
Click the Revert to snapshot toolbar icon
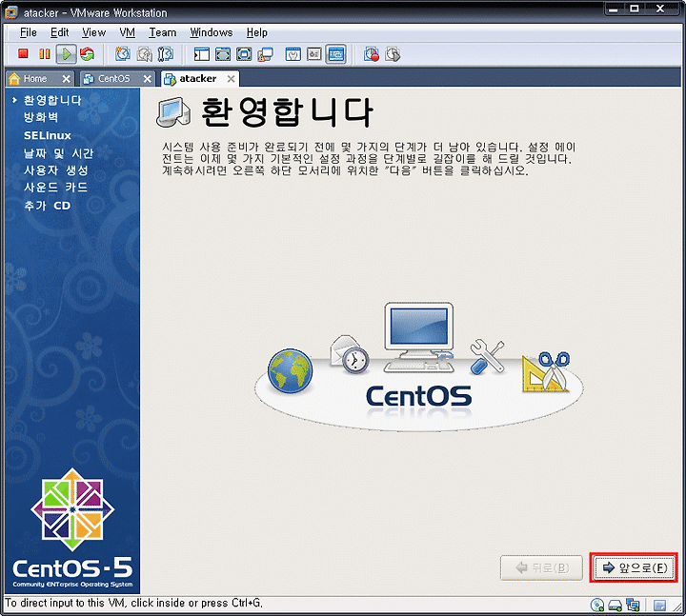click(144, 54)
